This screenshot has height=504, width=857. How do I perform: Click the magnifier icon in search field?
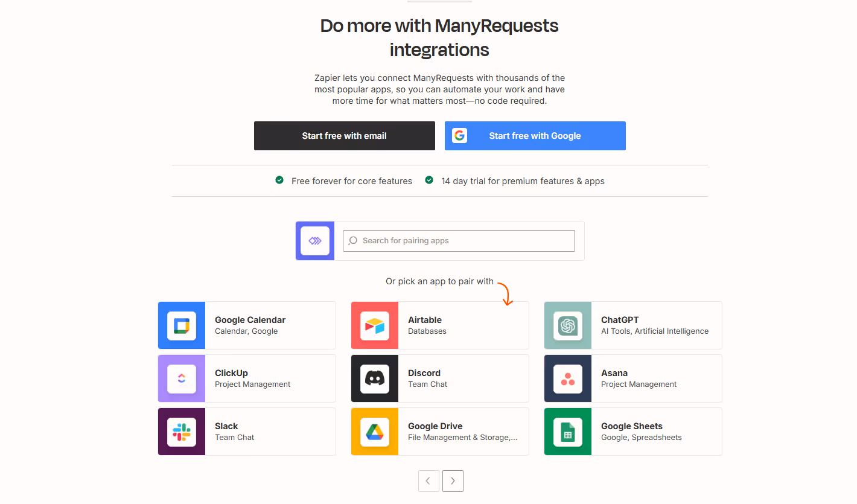pyautogui.click(x=353, y=241)
